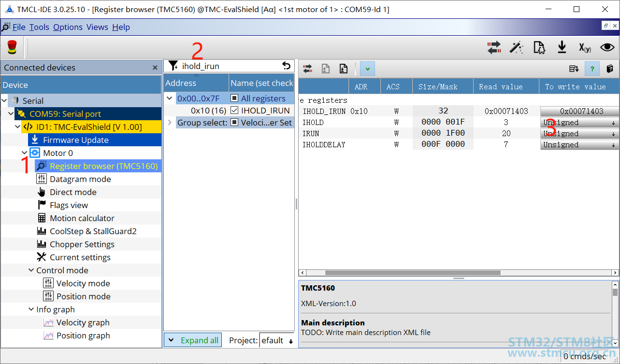Screen dimensions: 620x364
Task: Toggle the green question mark help button
Action: tap(592, 69)
